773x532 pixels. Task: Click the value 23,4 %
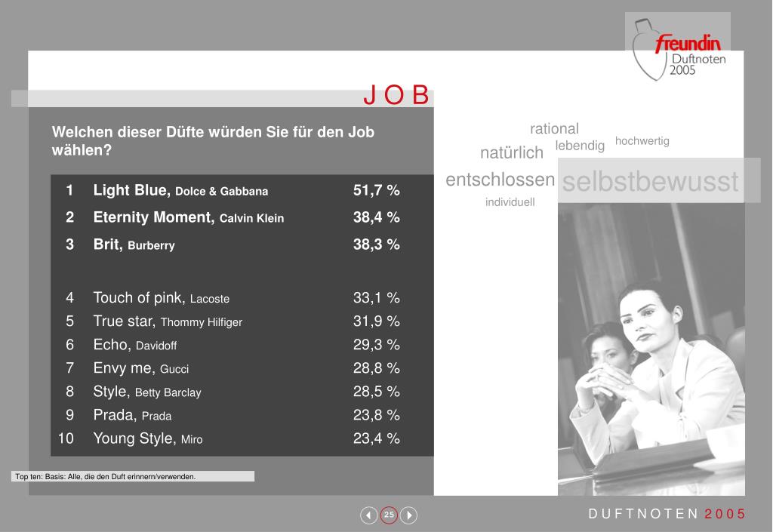[x=376, y=438]
